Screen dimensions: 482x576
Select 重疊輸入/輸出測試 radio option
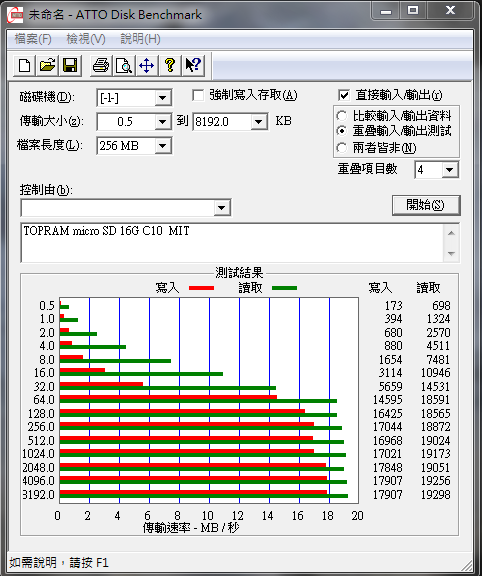pos(342,131)
